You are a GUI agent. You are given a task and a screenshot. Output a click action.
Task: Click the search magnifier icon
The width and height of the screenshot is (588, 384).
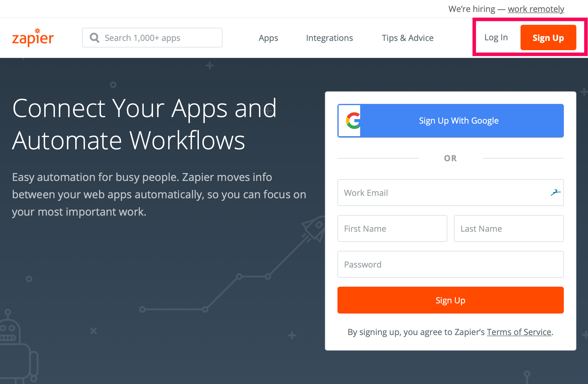(x=95, y=38)
